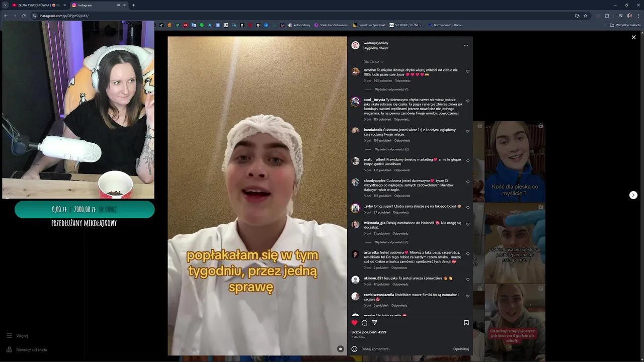Bookmark this page with the star icon
This screenshot has height=362, width=644.
point(585,16)
